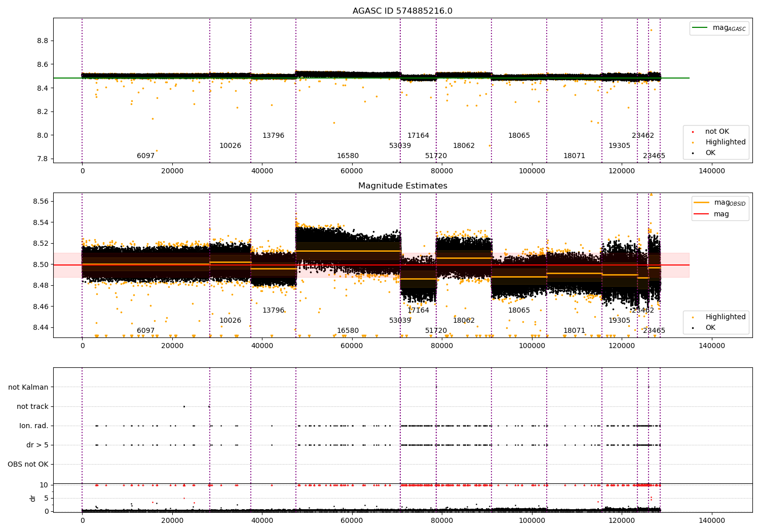Click observation label 51720 in top plot
Screen dimensions: 760x532
(x=436, y=156)
